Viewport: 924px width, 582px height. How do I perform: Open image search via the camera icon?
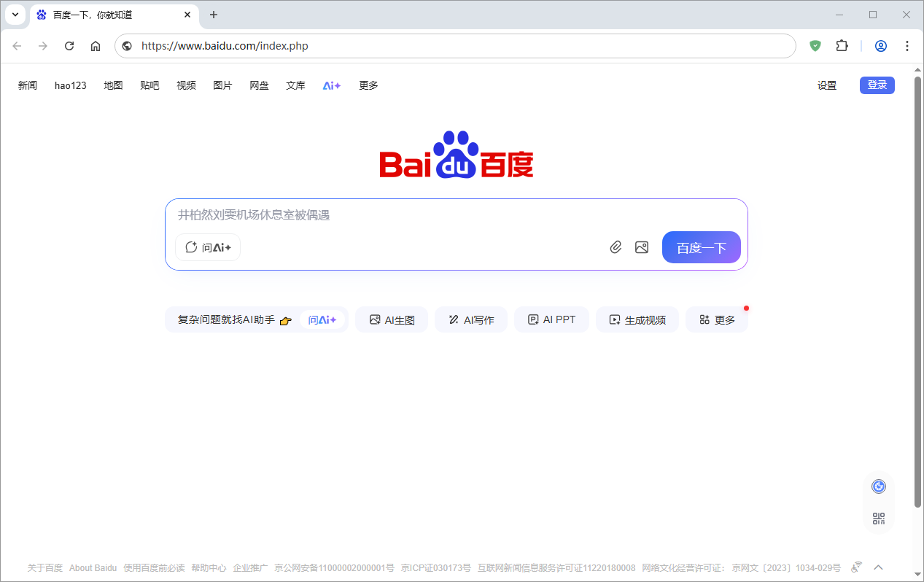point(642,247)
